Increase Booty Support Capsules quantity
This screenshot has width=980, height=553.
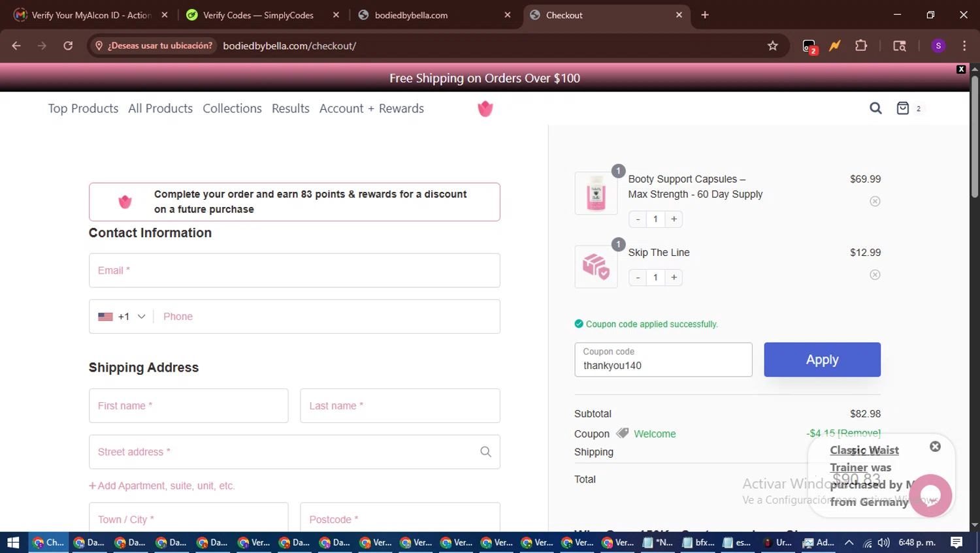point(674,219)
